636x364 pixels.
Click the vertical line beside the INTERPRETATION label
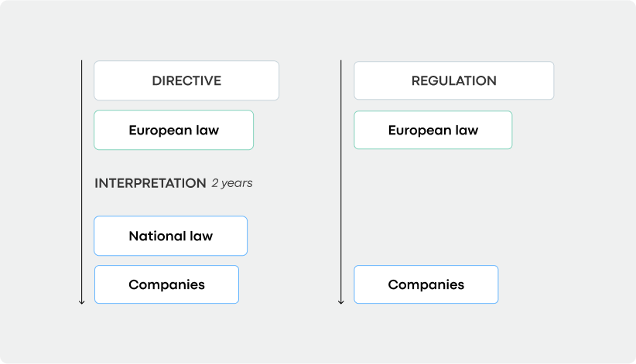pyautogui.click(x=81, y=183)
